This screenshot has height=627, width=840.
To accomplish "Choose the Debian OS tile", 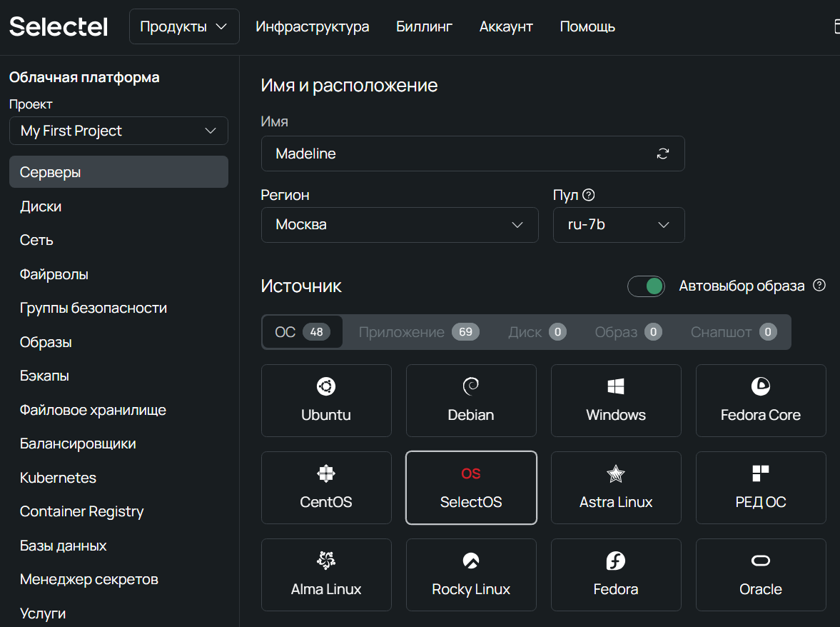I will (471, 401).
